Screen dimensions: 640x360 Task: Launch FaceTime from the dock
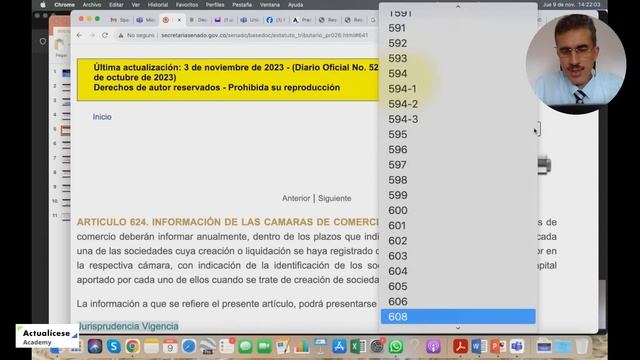(x=264, y=347)
